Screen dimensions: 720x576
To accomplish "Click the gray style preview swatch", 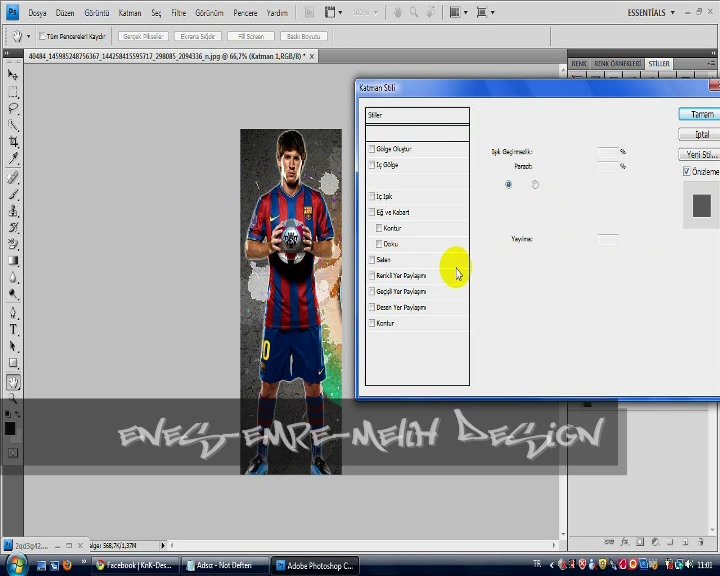I will (702, 205).
